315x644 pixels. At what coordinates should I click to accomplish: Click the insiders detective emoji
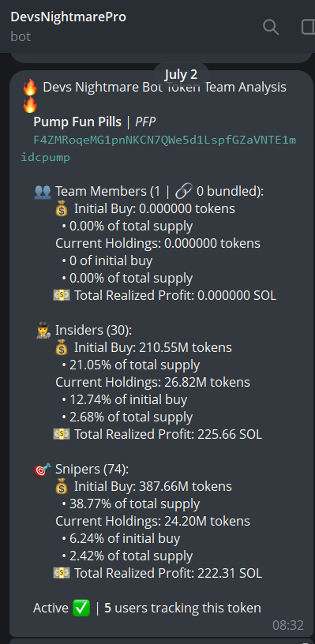[x=43, y=330]
